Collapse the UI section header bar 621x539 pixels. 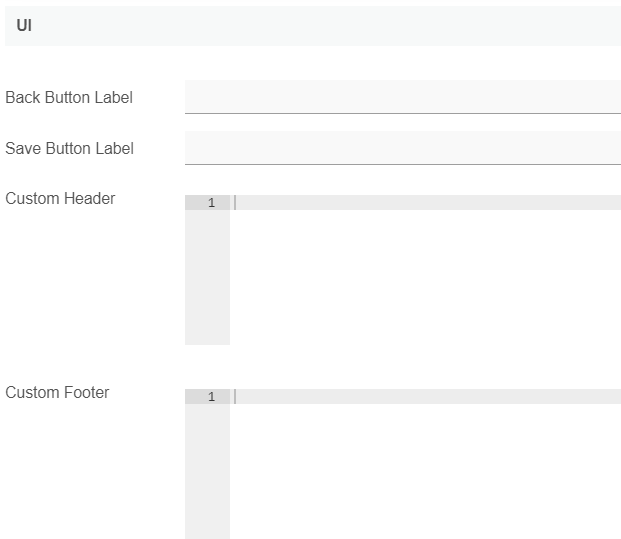pyautogui.click(x=313, y=26)
